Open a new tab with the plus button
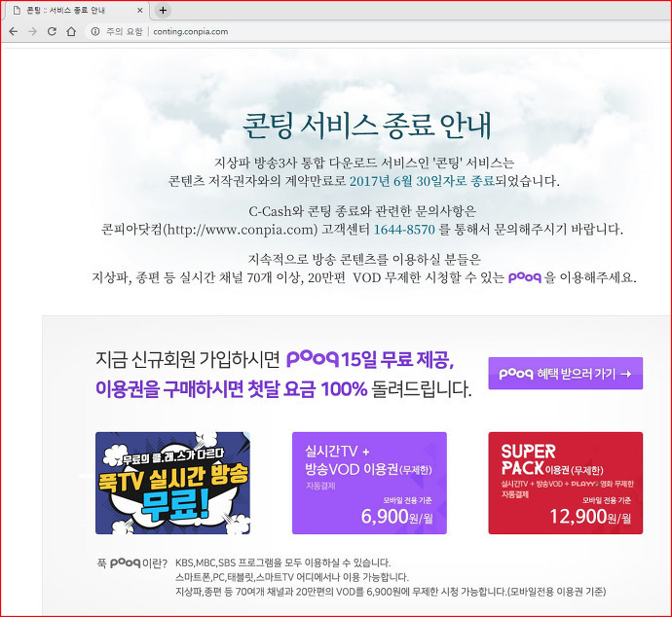Viewport: 672px width, 617px height. click(163, 11)
